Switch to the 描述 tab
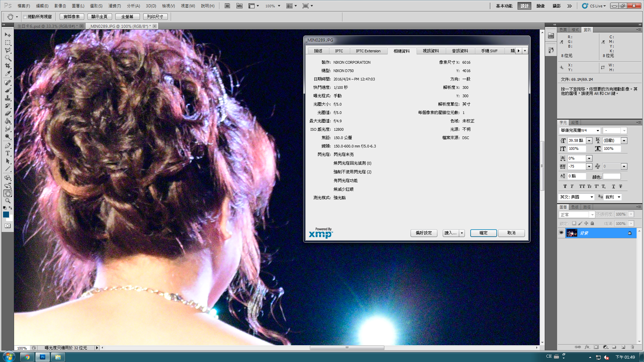 [318, 51]
